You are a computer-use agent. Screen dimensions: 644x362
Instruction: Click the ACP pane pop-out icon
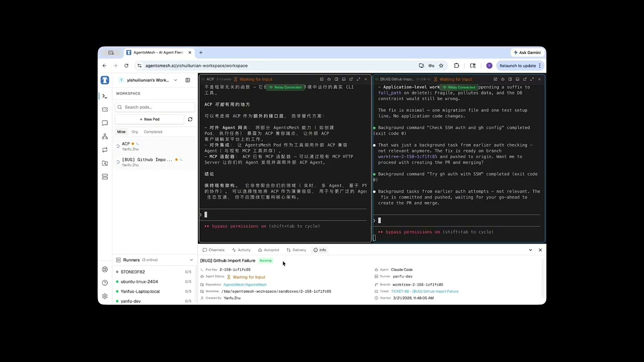point(321,79)
